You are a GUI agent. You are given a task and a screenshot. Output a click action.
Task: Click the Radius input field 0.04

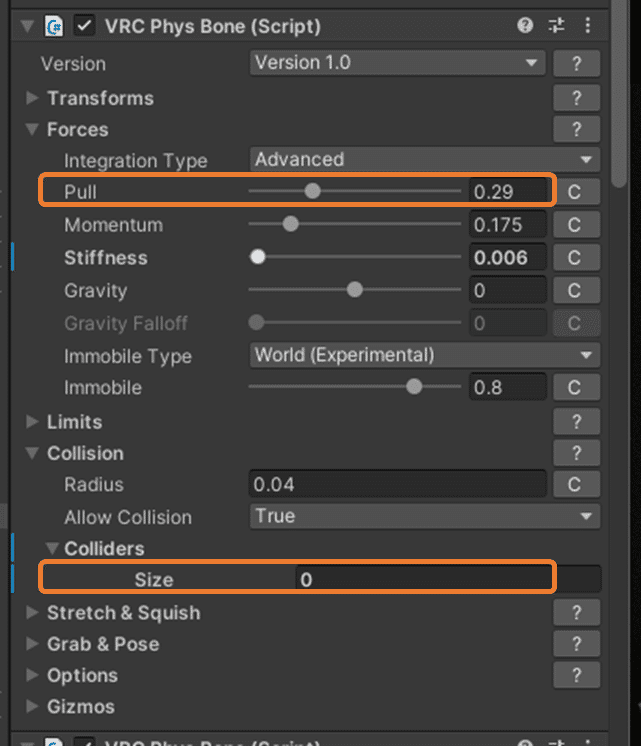pos(397,484)
